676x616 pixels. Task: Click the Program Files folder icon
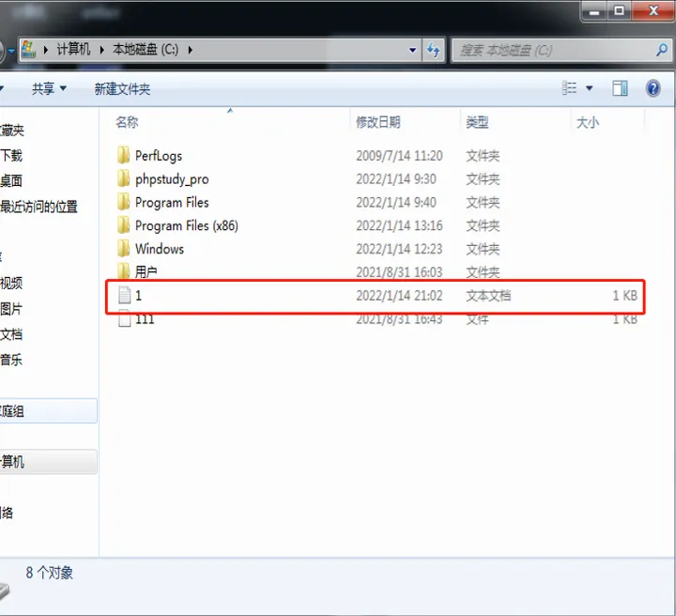click(x=123, y=202)
